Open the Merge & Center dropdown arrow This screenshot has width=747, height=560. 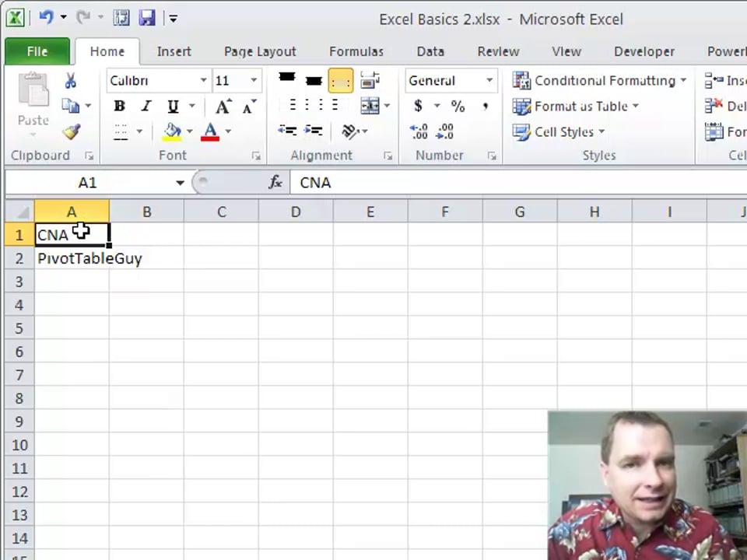point(387,106)
